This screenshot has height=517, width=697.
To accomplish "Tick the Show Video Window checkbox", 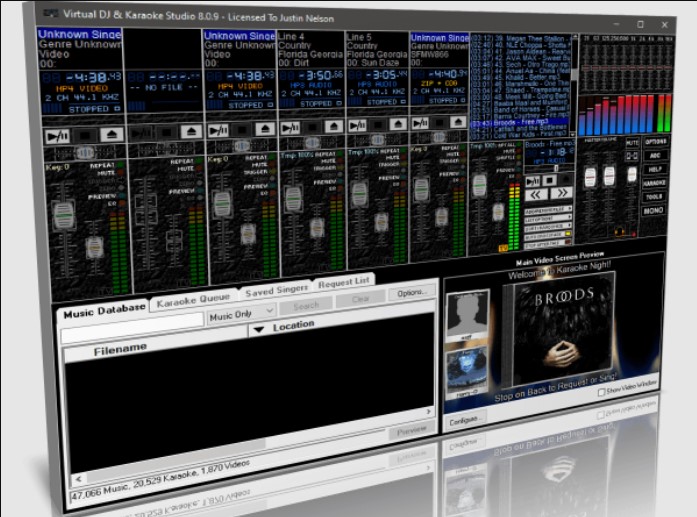I will [601, 392].
